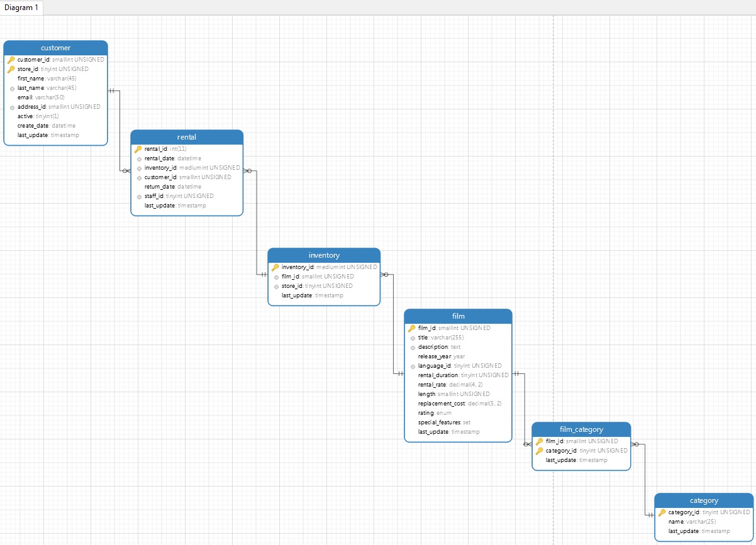756x545 pixels.
Task: Click the primary key icon for inventory_id
Action: (275, 267)
